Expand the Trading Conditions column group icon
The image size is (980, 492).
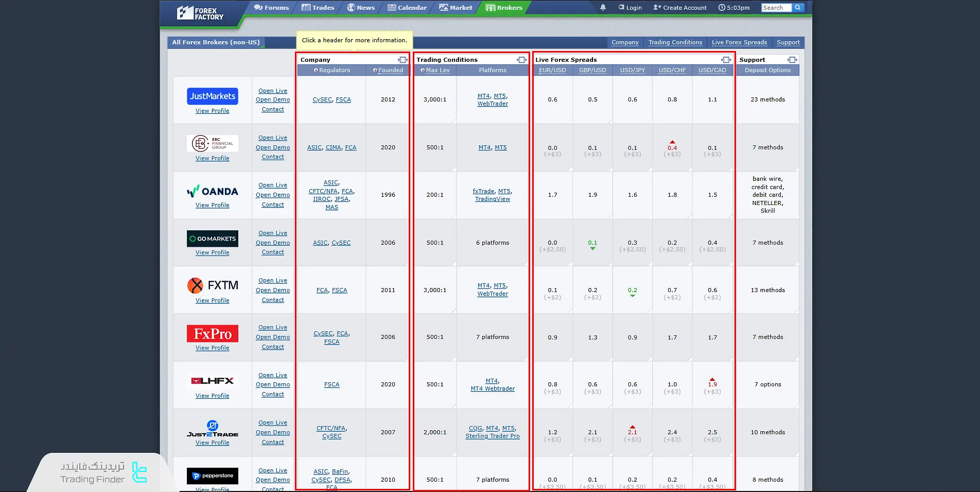click(x=521, y=60)
